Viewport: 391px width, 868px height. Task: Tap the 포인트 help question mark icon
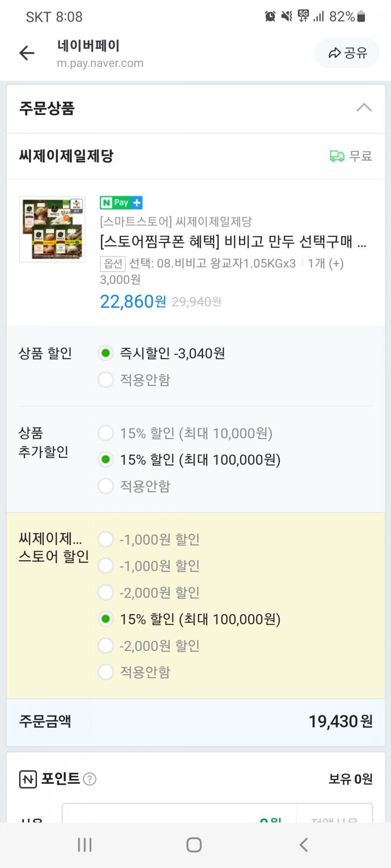click(x=89, y=779)
